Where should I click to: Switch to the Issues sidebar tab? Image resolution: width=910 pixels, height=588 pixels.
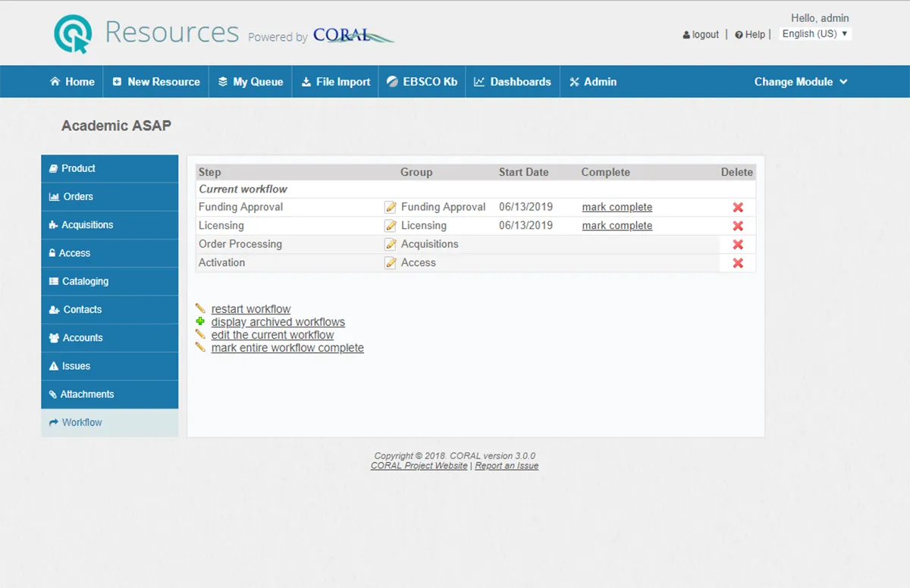110,366
